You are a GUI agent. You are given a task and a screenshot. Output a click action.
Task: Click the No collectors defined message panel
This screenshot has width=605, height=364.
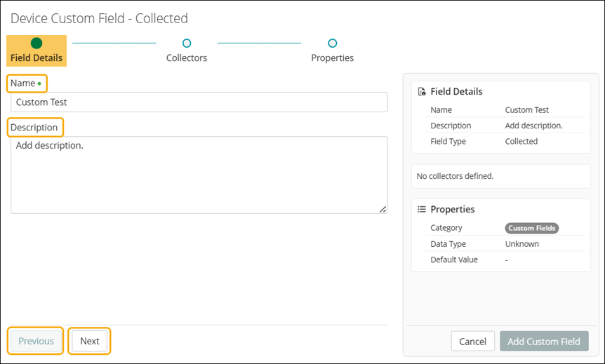500,176
